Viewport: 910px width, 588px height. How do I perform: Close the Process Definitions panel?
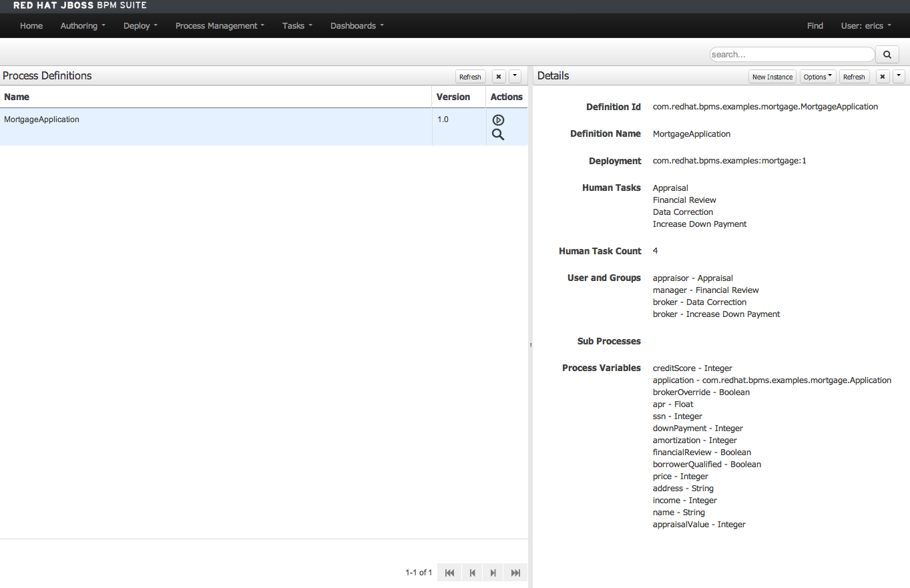point(498,77)
